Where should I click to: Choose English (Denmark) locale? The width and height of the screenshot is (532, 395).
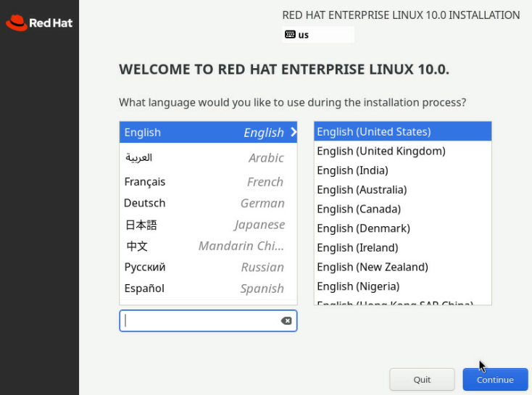pyautogui.click(x=403, y=228)
